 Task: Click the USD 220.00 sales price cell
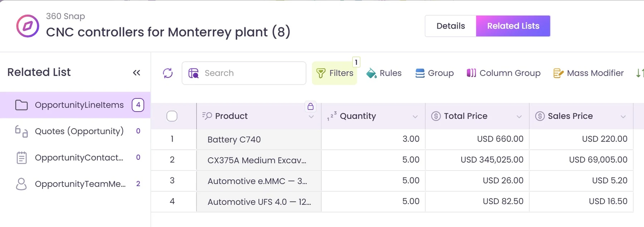pos(581,139)
